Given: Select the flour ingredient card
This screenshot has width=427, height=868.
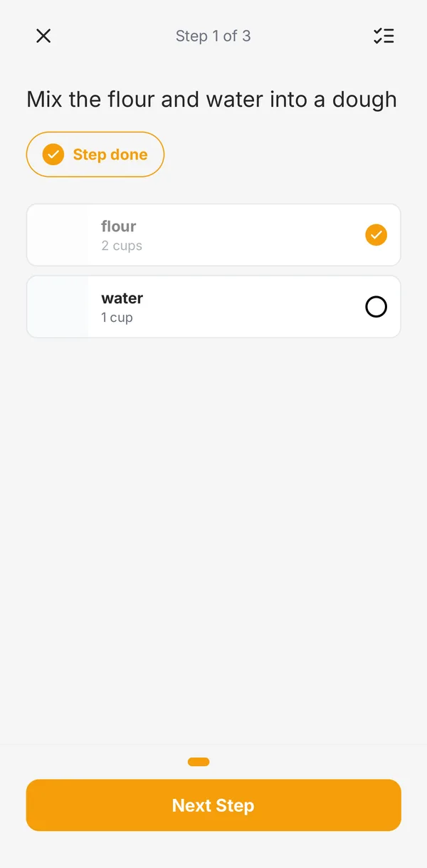Looking at the screenshot, I should click(213, 235).
